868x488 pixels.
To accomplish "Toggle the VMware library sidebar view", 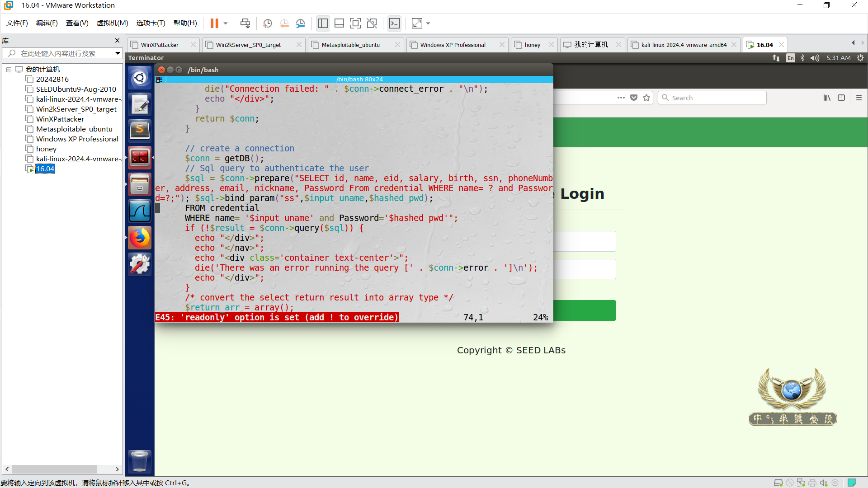I will point(323,23).
